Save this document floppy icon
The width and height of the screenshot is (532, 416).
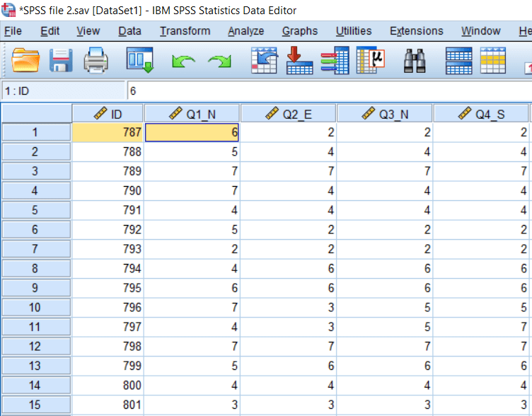pos(61,60)
